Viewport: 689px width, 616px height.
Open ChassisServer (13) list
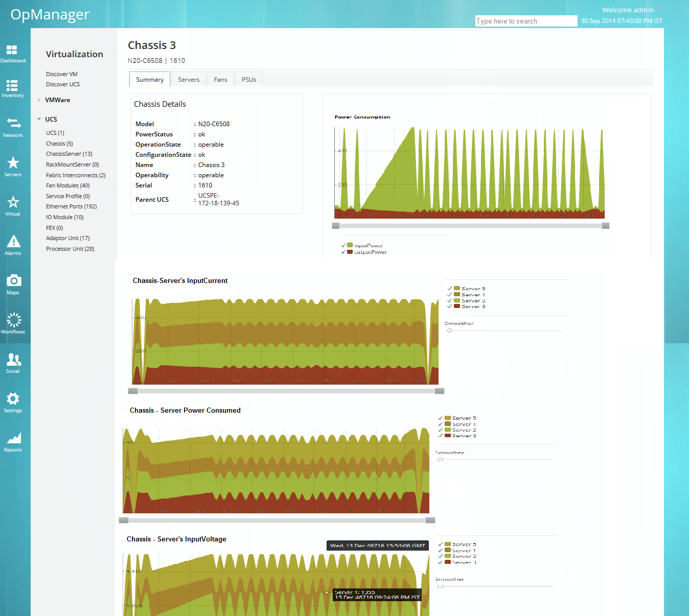tap(69, 154)
